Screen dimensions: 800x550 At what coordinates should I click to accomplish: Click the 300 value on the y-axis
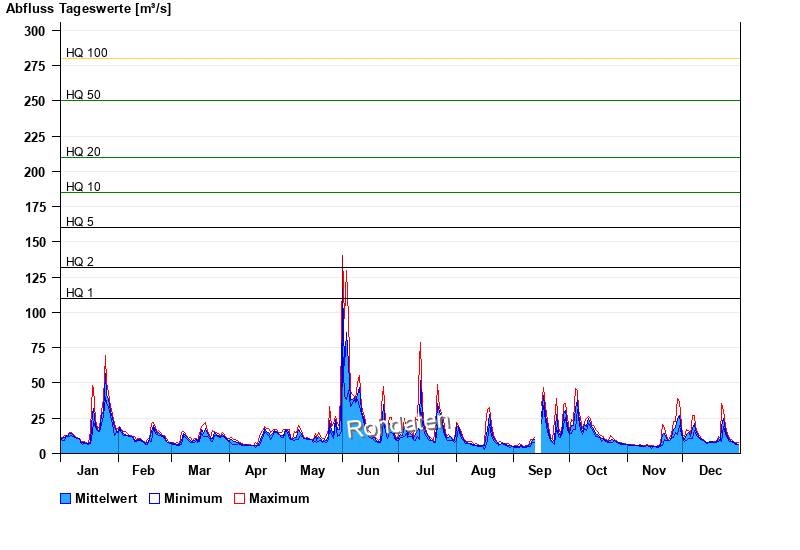click(35, 31)
